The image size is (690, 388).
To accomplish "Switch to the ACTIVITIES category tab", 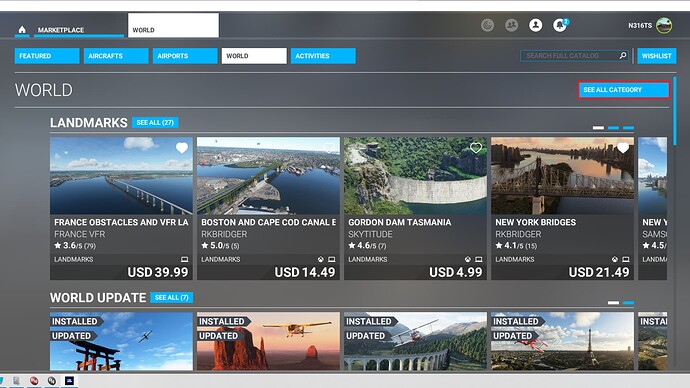I will click(323, 56).
